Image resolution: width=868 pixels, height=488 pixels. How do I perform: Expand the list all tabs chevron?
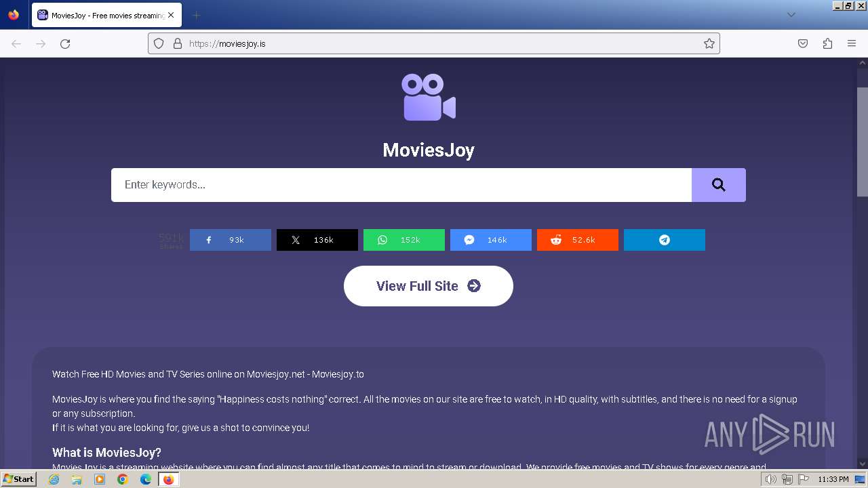(x=791, y=15)
